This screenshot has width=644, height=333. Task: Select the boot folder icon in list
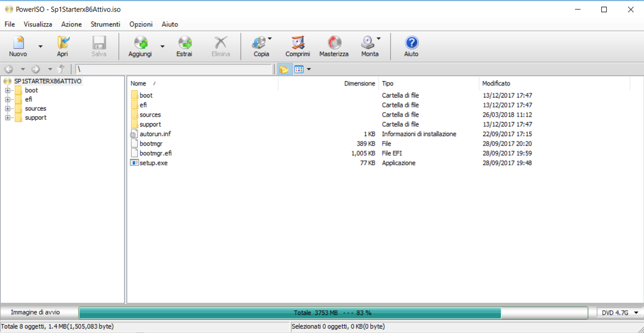134,95
